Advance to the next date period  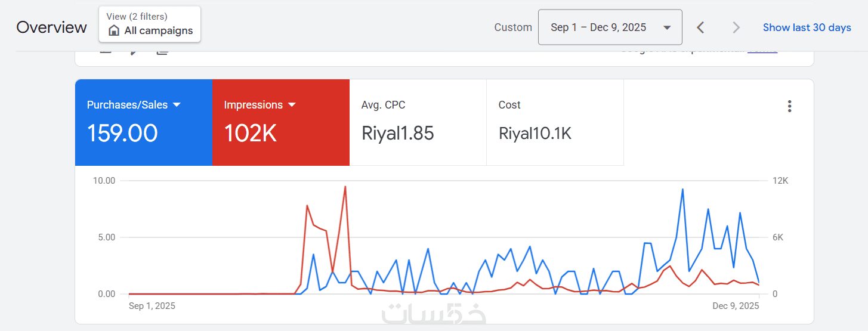[x=736, y=27]
